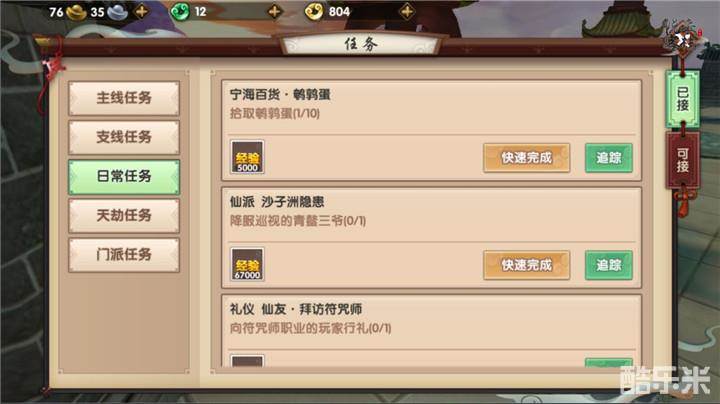The image size is (720, 404).
Task: Select the 拜访符咒师 quest entry
Action: pyautogui.click(x=431, y=331)
